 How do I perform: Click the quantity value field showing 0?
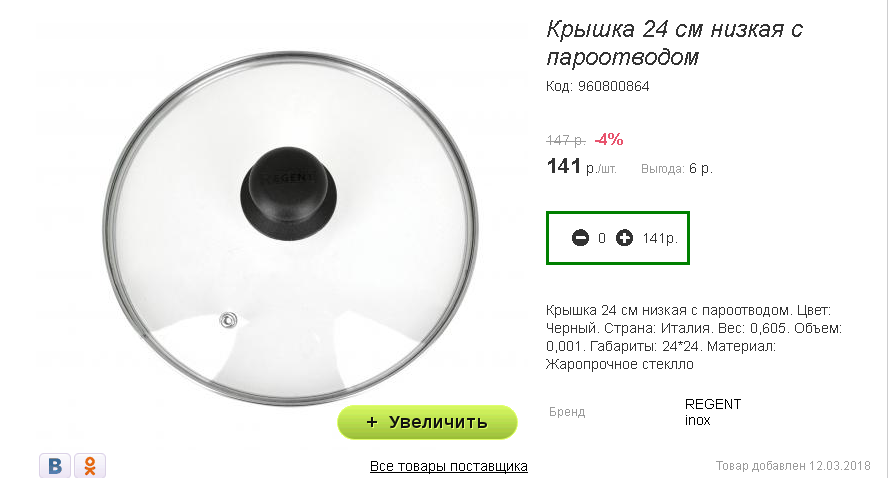[x=602, y=238]
